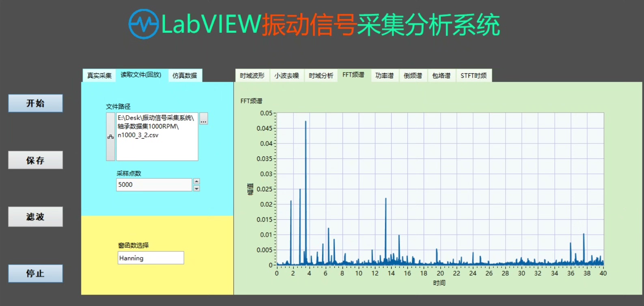Screen dimensions: 644x306
Task: Click the x-axis value 20
Action: click(x=440, y=273)
